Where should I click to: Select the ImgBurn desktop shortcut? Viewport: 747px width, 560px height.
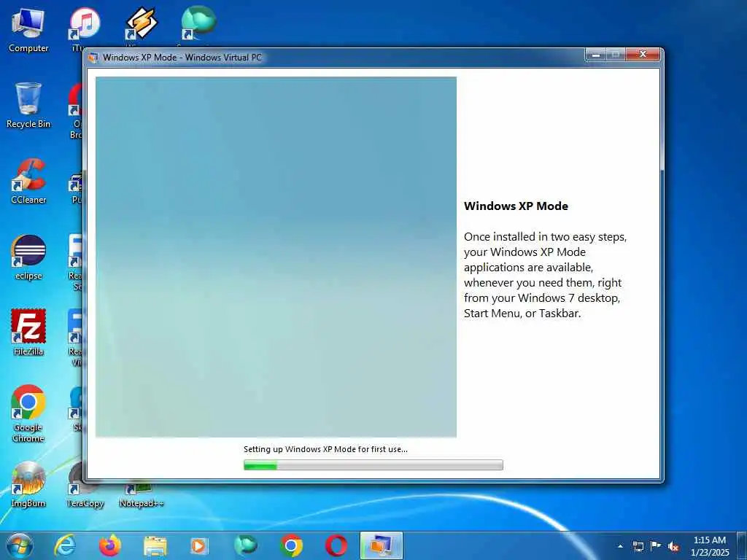[x=28, y=484]
